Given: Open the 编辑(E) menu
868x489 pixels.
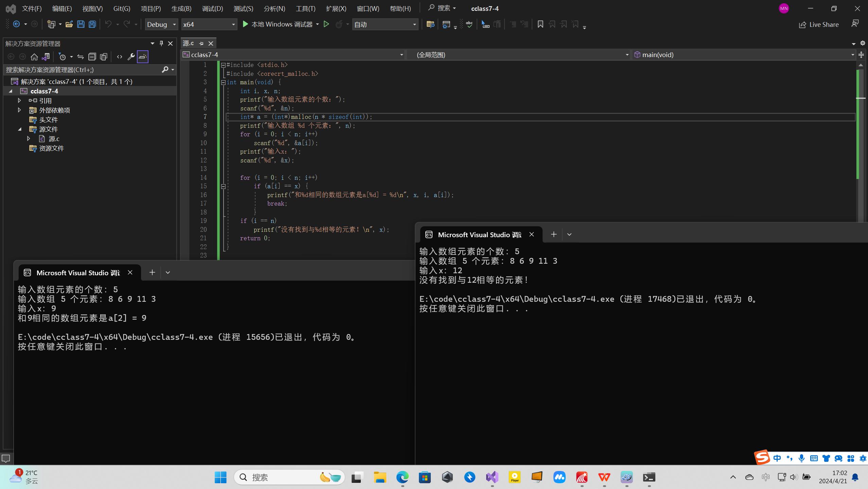Looking at the screenshot, I should pos(62,8).
